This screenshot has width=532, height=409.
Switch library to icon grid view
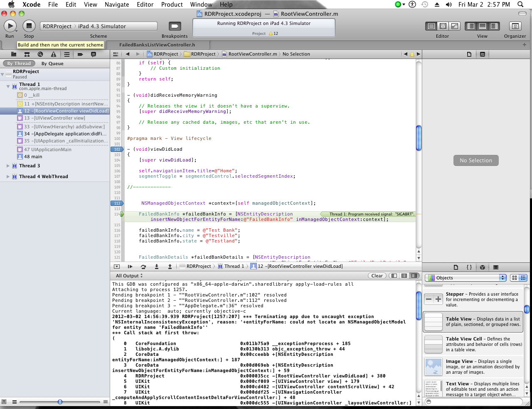pyautogui.click(x=515, y=278)
